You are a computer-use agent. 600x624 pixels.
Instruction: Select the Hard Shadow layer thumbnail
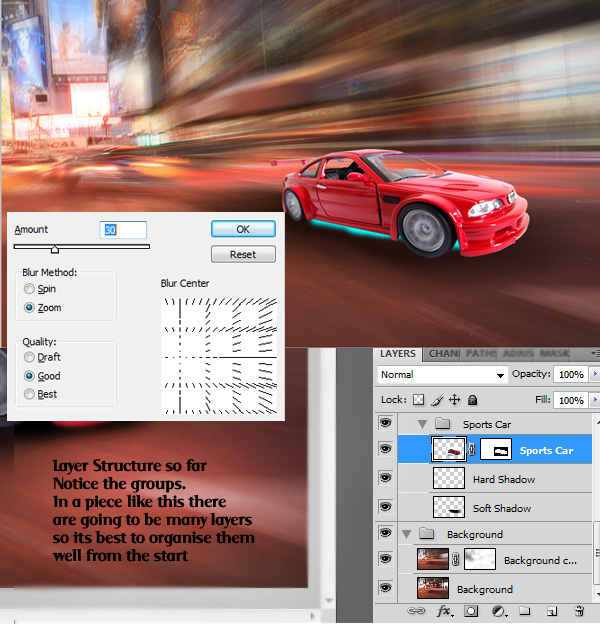449,478
